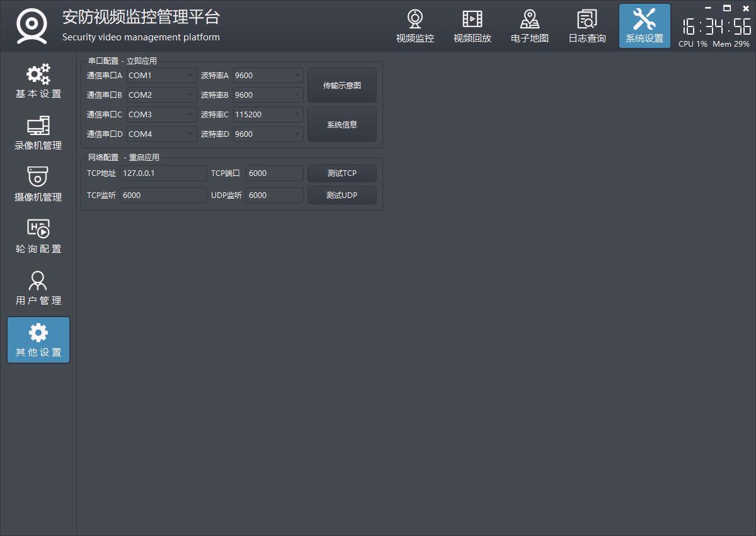The height and width of the screenshot is (536, 756).
Task: Open 录像机管理 recorder management page
Action: [x=38, y=134]
